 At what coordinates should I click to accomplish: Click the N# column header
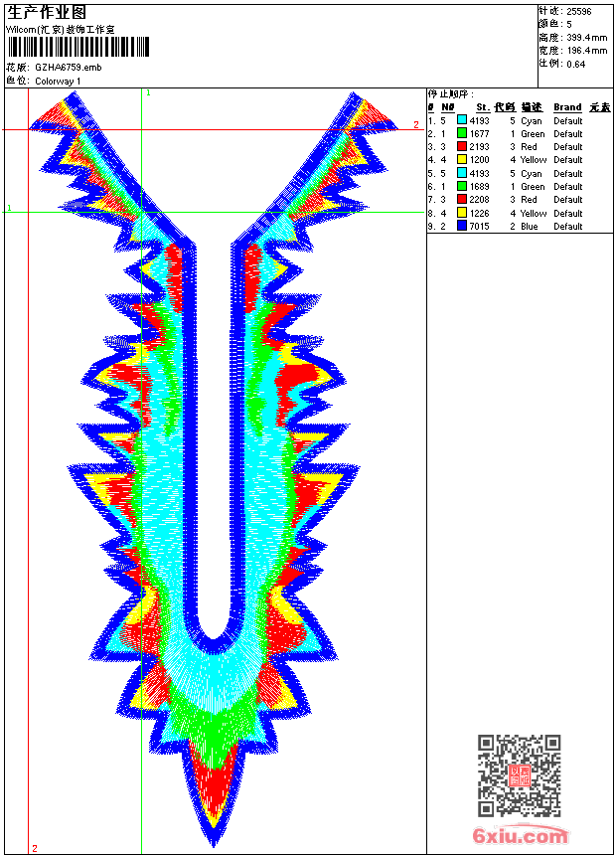[x=448, y=107]
